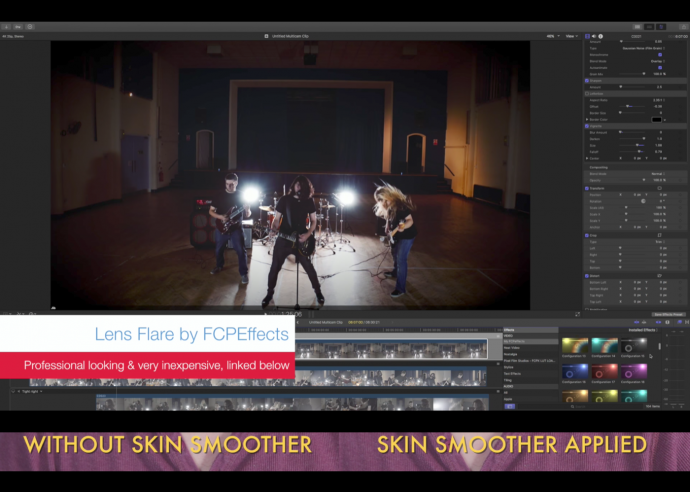This screenshot has height=492, width=690.
Task: Click the keyword editor toolbar icon
Action: pyautogui.click(x=18, y=27)
